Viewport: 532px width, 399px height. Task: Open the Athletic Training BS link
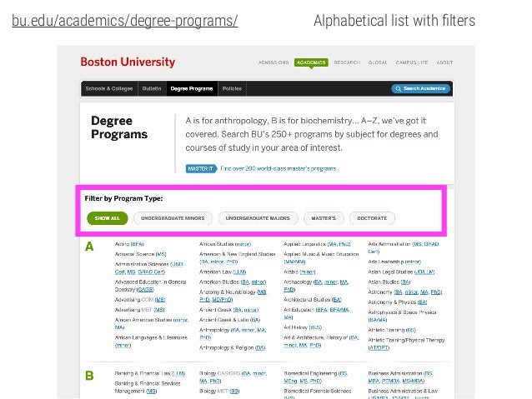[x=411, y=330]
